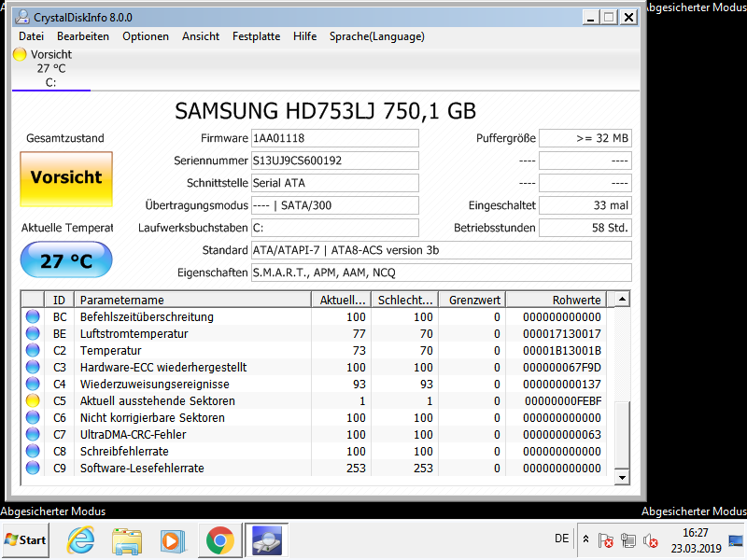Click blue status circle for row C2 Temperatur
This screenshot has height=560, width=747.
tap(33, 351)
